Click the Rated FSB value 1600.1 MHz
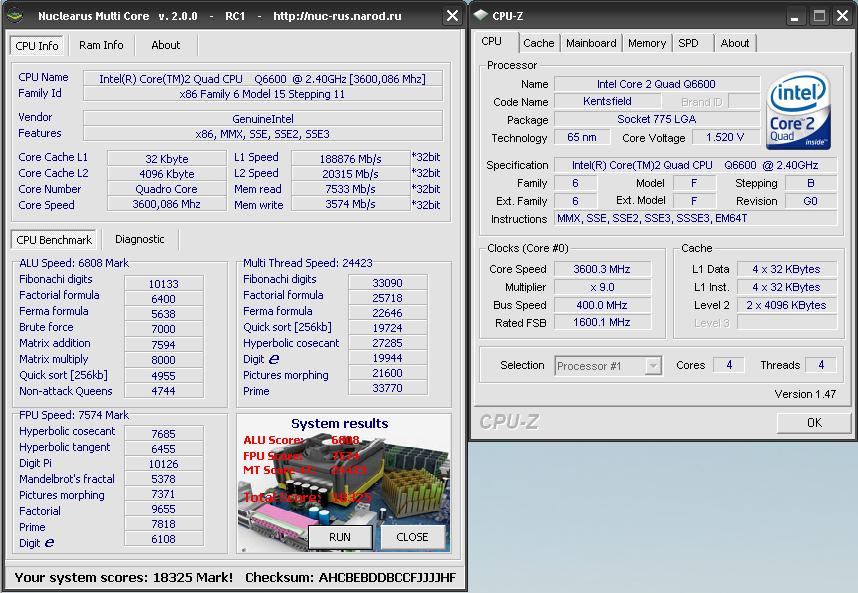858x593 pixels. [602, 322]
